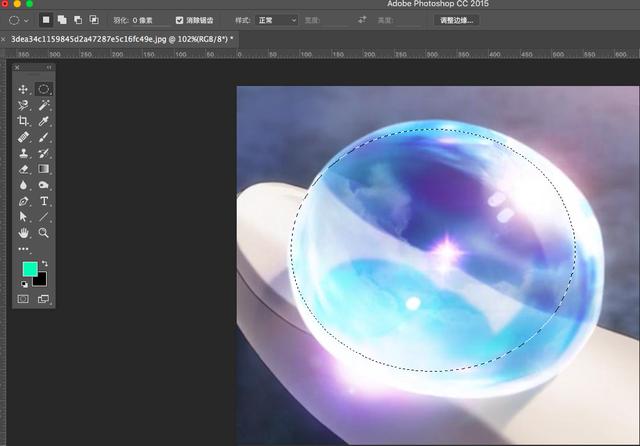Select the History Brush tool

point(43,153)
